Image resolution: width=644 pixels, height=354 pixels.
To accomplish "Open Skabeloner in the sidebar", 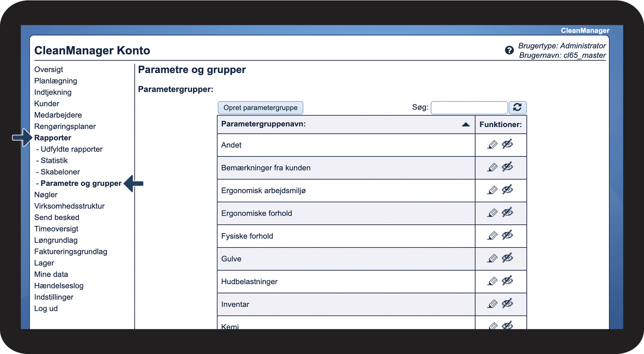I will 60,172.
